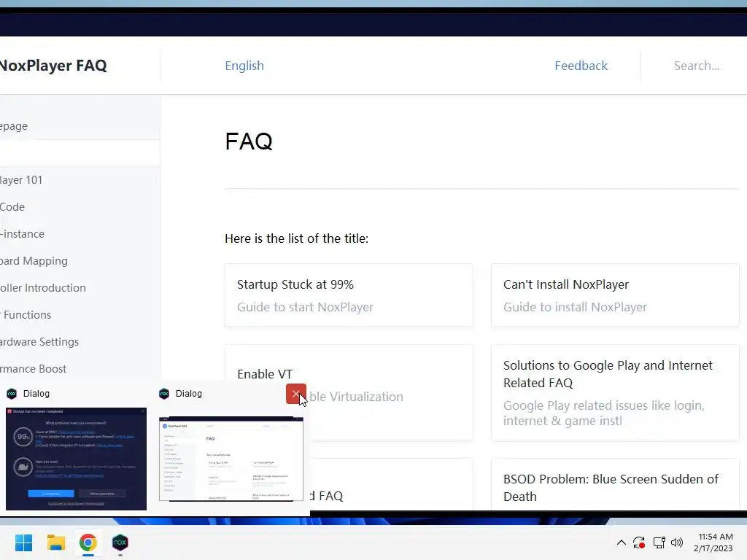Click the sync tray icon with red dot
The height and width of the screenshot is (560, 747).
coord(639,542)
